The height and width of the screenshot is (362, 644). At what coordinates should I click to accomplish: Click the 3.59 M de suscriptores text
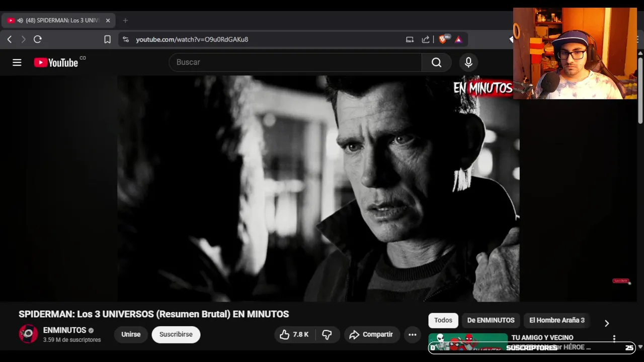coord(72,340)
